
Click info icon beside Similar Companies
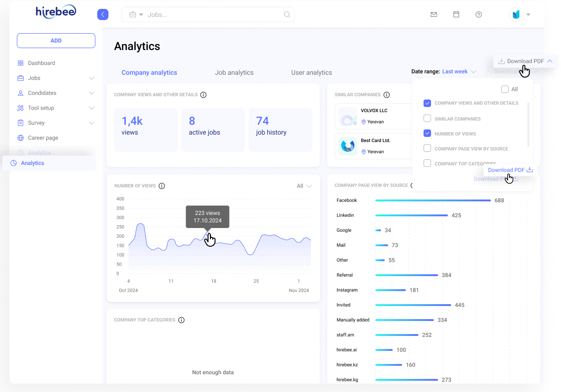tap(387, 95)
